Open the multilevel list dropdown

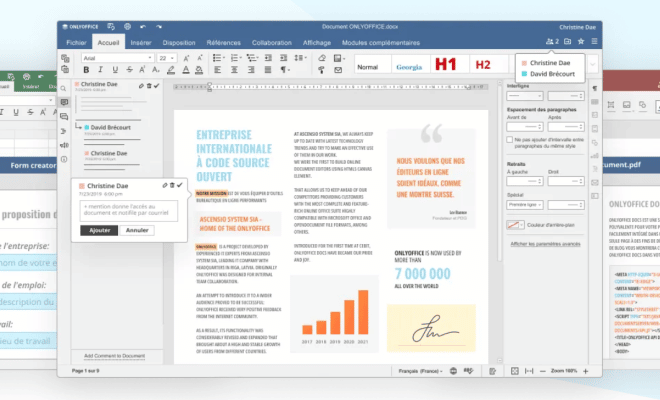point(252,58)
